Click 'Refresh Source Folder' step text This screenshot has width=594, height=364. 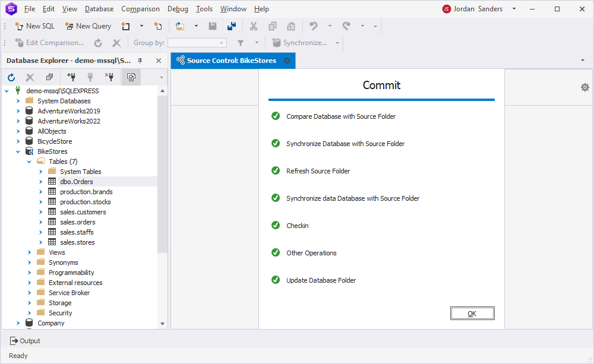318,171
